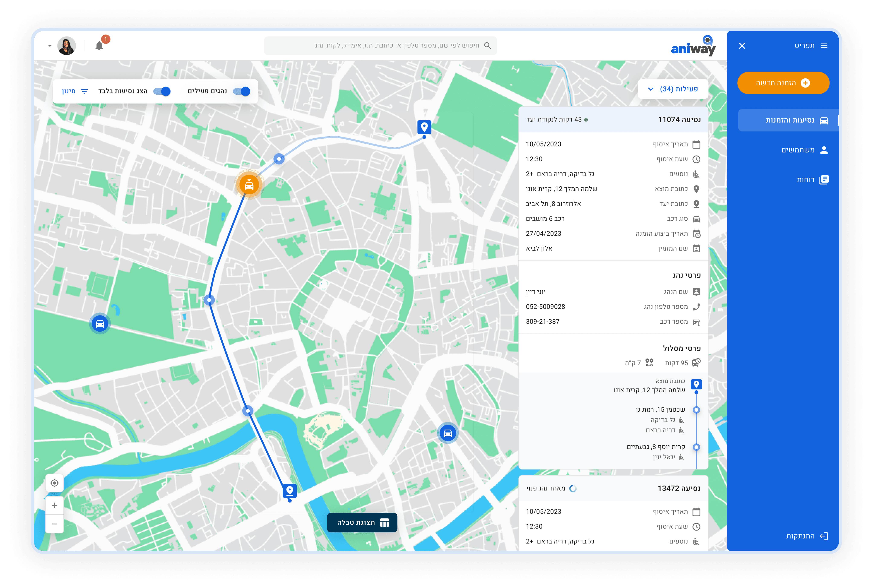Open the נסיעה 11074 trip header
The image size is (873, 588).
[613, 120]
